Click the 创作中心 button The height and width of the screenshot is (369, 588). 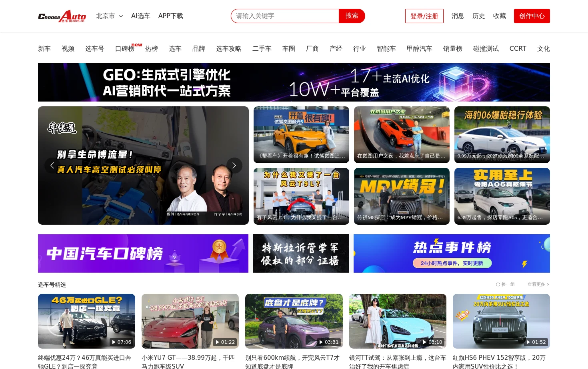pos(532,16)
